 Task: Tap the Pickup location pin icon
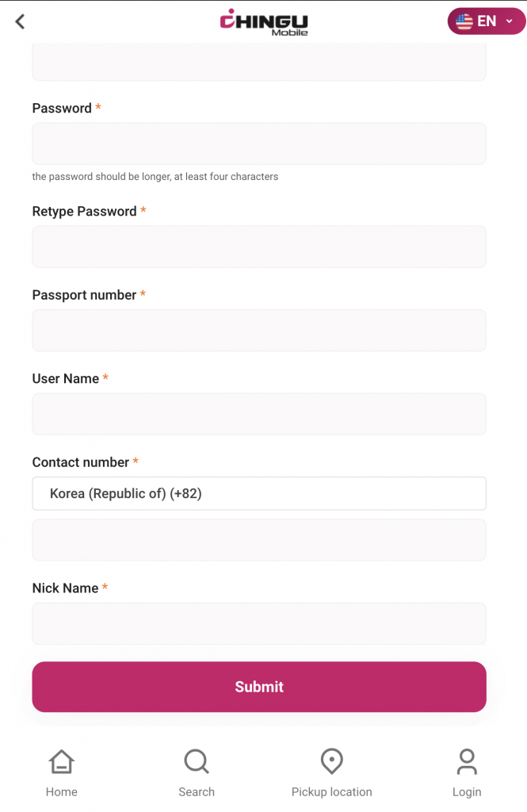pos(331,762)
